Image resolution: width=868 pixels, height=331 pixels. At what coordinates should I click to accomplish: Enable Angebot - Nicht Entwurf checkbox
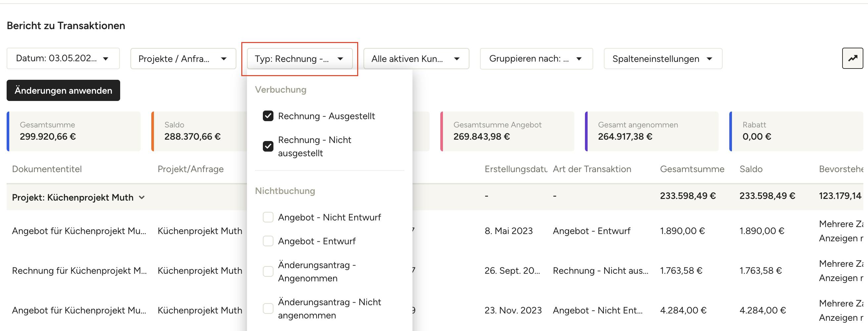[268, 217]
